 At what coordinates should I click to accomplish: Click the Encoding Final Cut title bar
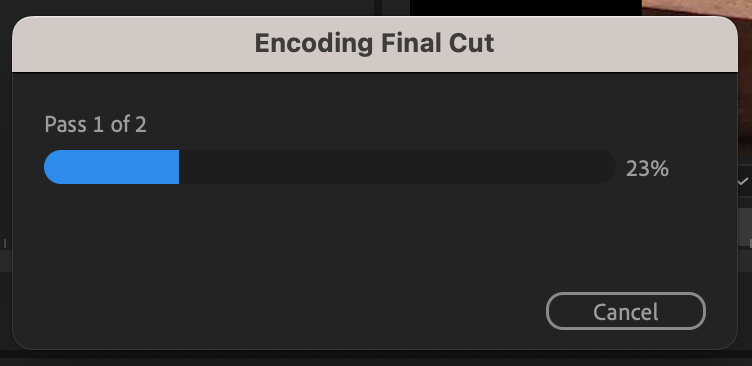(375, 44)
